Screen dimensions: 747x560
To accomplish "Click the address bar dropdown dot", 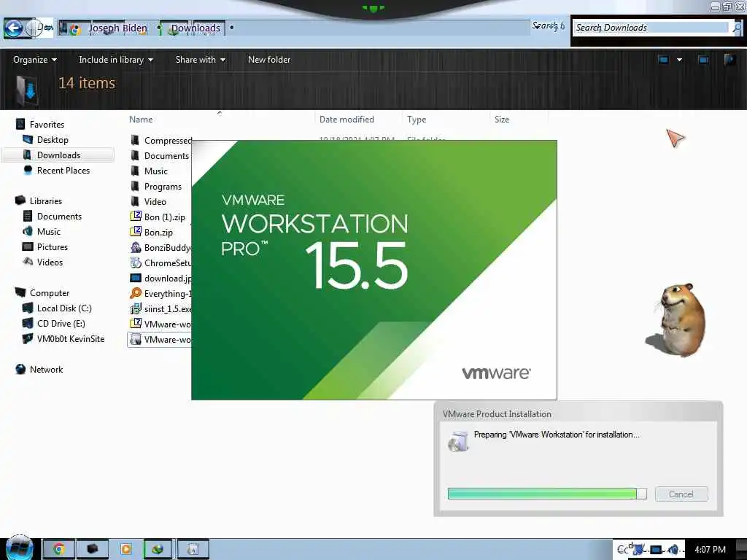I will click(x=231, y=28).
